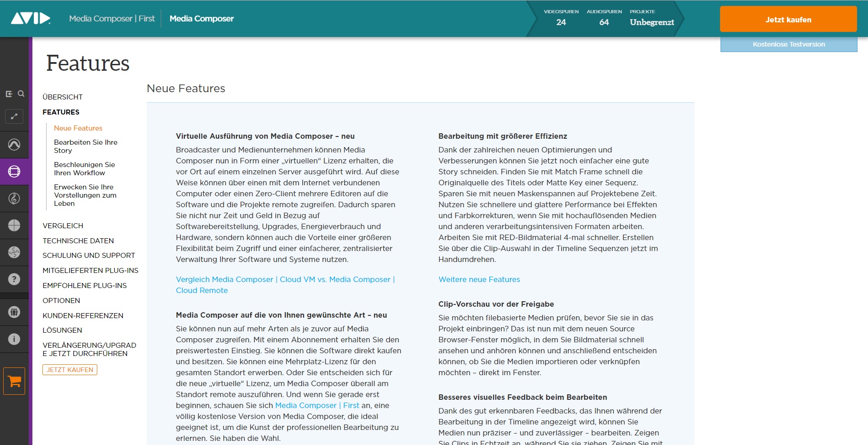Image resolution: width=868 pixels, height=445 pixels.
Task: Follow inline Media Composer | First link
Action: click(317, 405)
